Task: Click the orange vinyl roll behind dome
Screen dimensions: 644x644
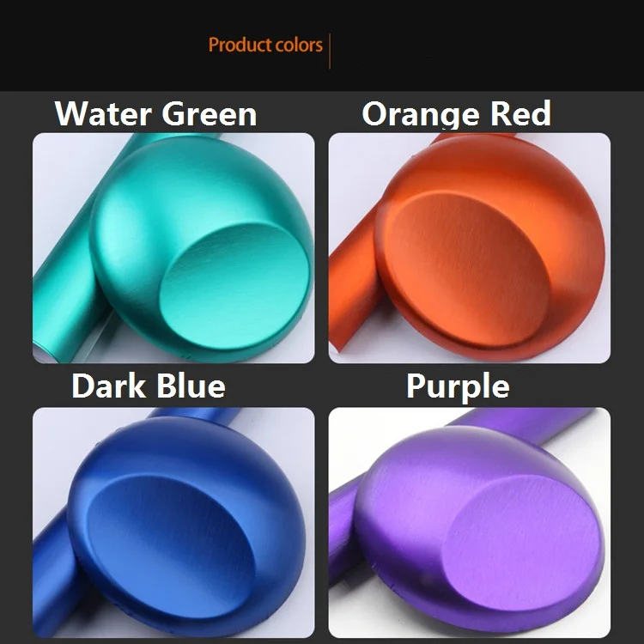Action: pos(353,283)
